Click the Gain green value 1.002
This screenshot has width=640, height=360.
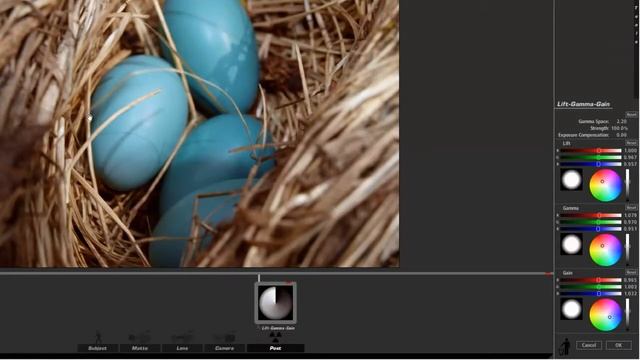coord(631,287)
